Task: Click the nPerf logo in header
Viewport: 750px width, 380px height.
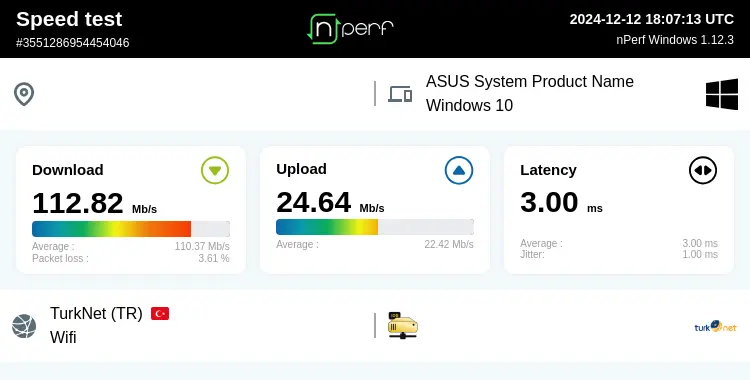Action: coord(350,29)
